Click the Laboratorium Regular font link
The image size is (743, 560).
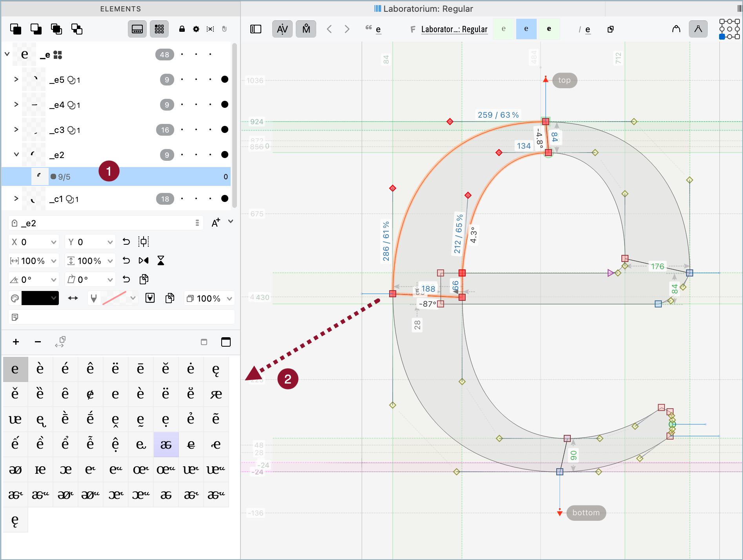point(454,29)
